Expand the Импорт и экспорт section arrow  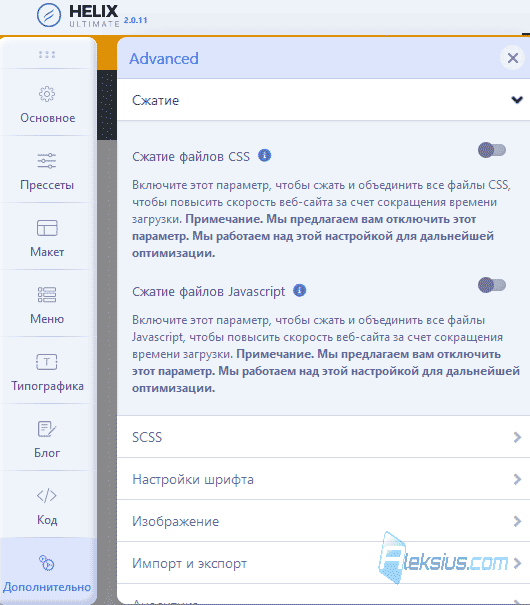[x=517, y=563]
